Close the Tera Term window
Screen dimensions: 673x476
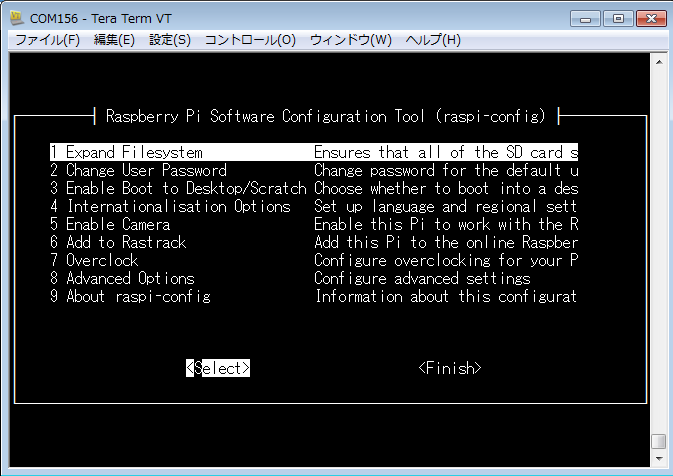651,19
